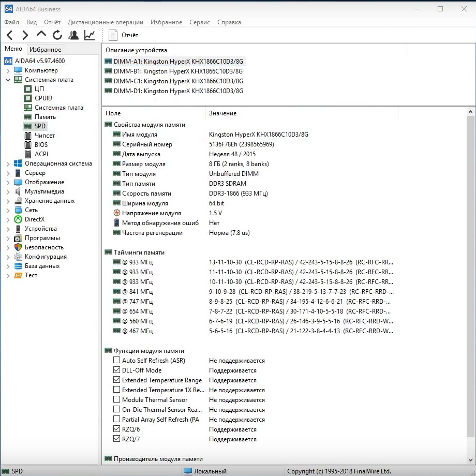Open the user management icon in the toolbar
476x476 pixels.
click(73, 35)
